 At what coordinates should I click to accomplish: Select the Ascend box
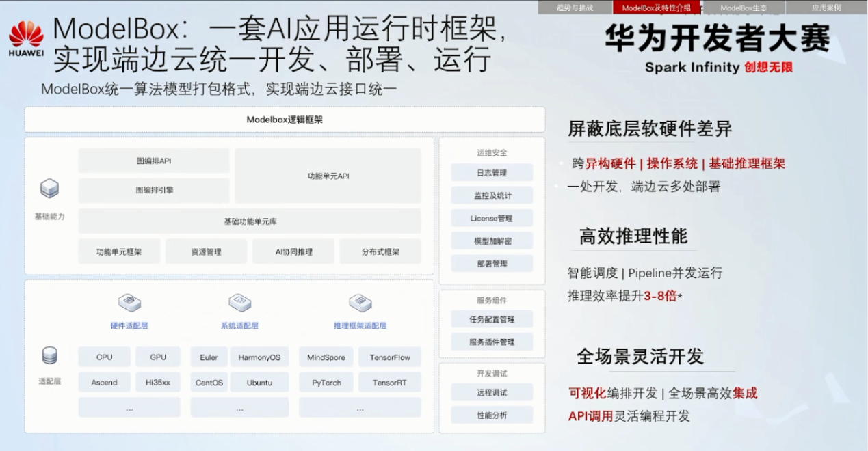coord(104,382)
